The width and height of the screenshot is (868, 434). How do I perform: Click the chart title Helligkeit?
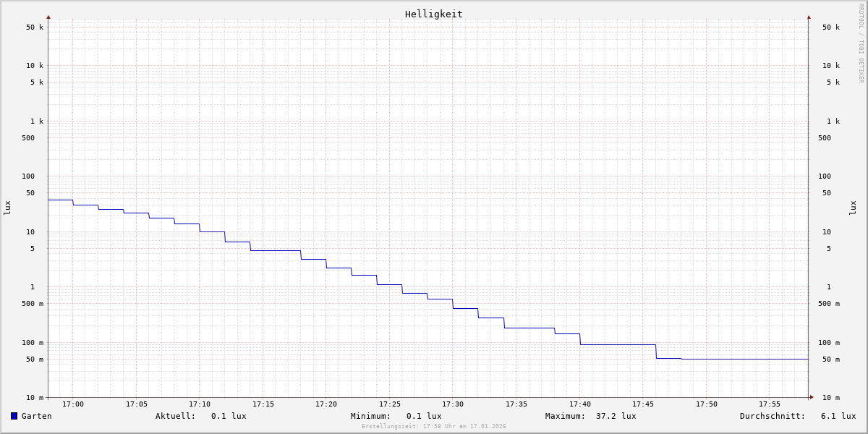click(434, 14)
